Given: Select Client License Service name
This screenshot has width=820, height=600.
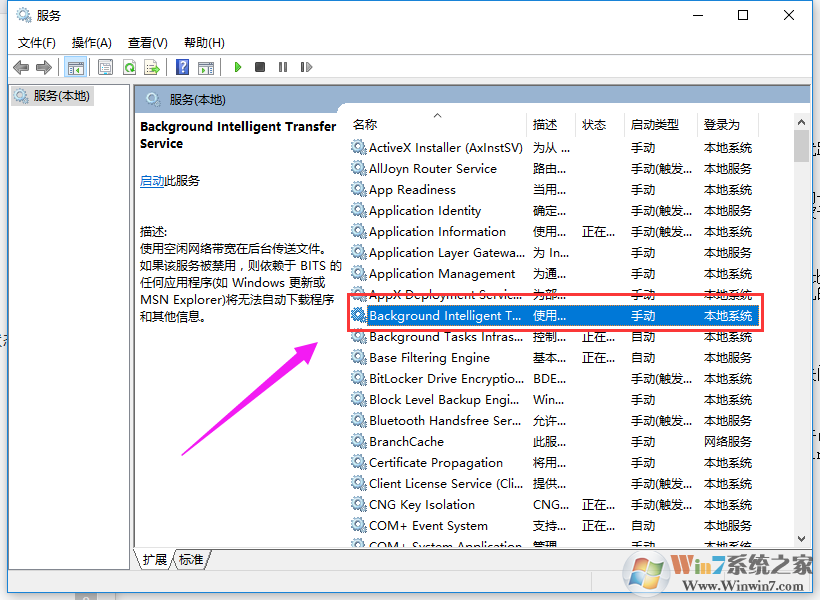Looking at the screenshot, I should pos(446,483).
